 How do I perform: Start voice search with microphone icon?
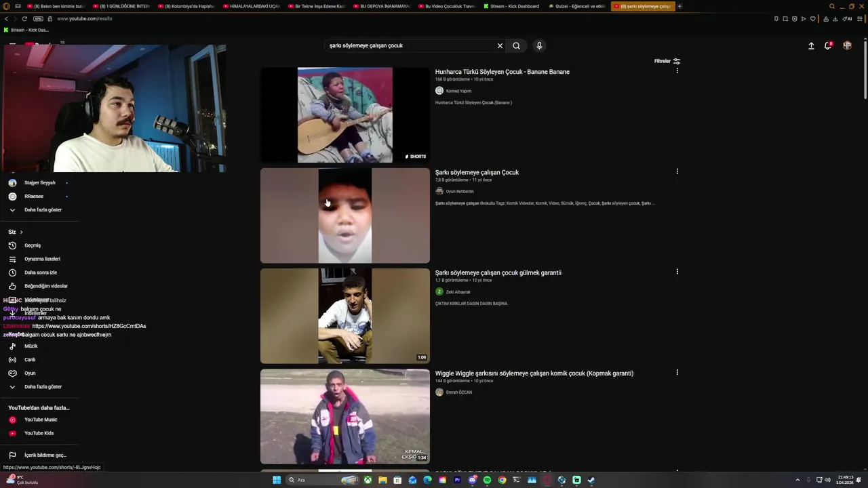point(539,45)
